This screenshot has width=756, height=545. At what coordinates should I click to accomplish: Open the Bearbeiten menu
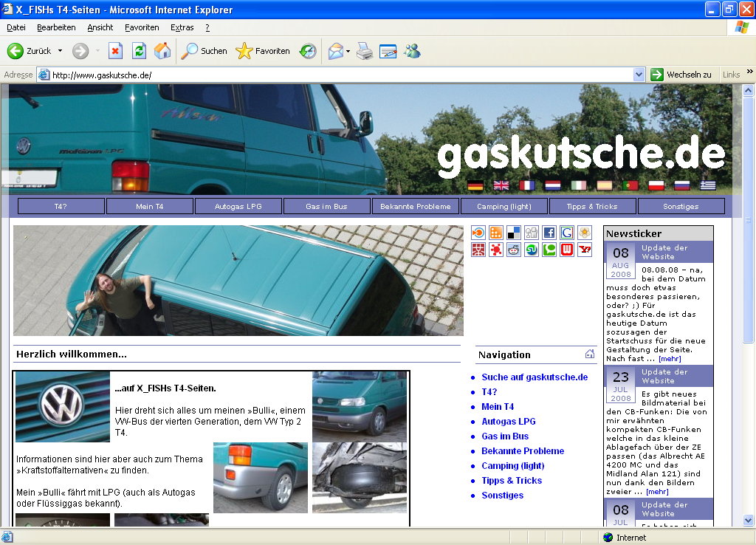click(56, 27)
